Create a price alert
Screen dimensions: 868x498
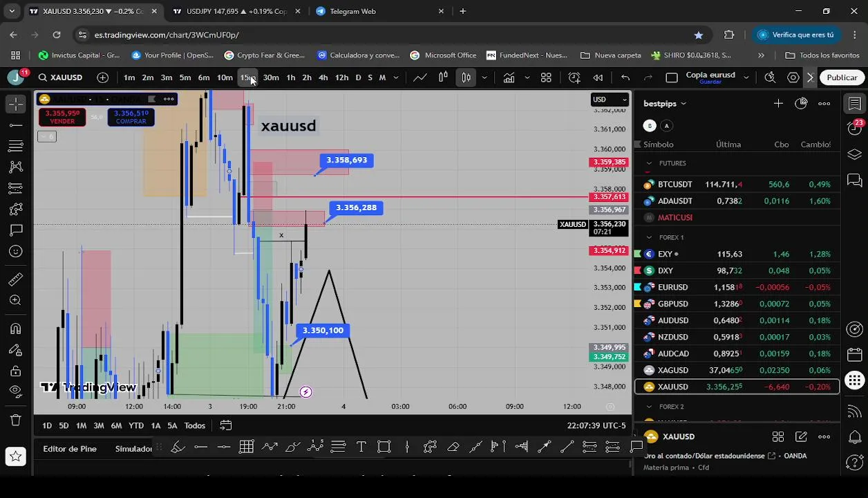point(574,77)
